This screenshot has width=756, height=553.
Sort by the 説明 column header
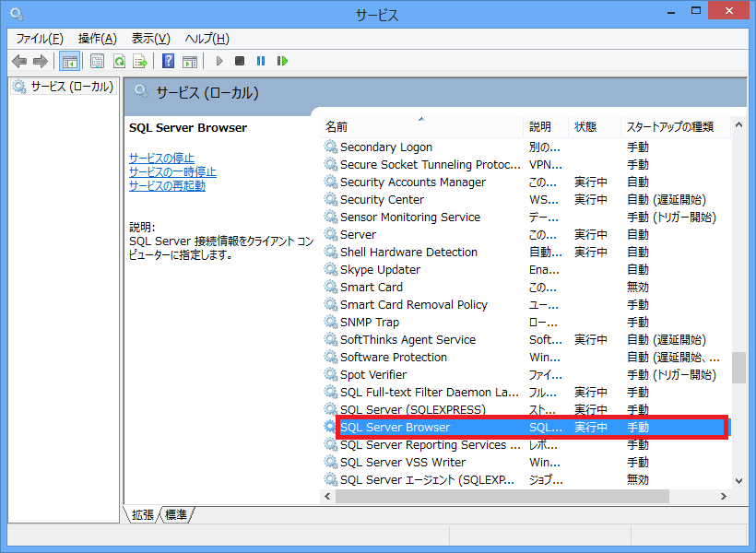coord(546,127)
